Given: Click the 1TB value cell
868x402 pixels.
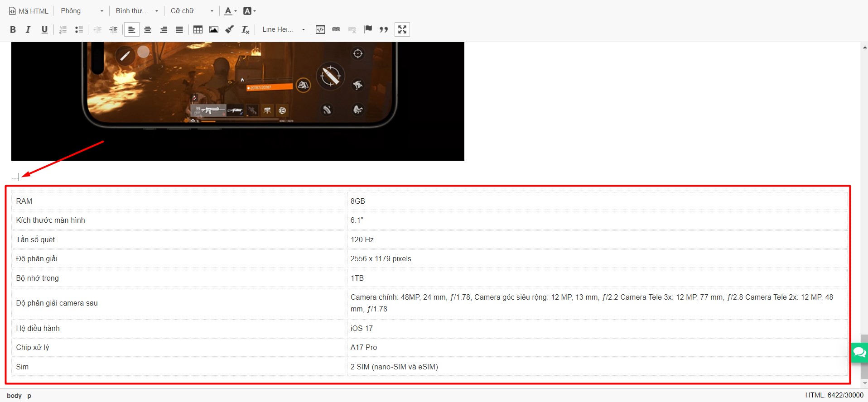Looking at the screenshot, I should tap(597, 278).
